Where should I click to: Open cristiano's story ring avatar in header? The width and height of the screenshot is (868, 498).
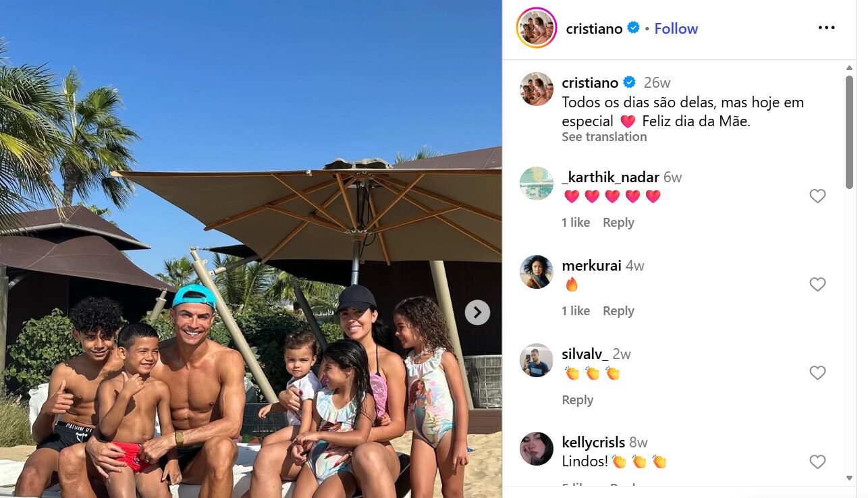[537, 28]
